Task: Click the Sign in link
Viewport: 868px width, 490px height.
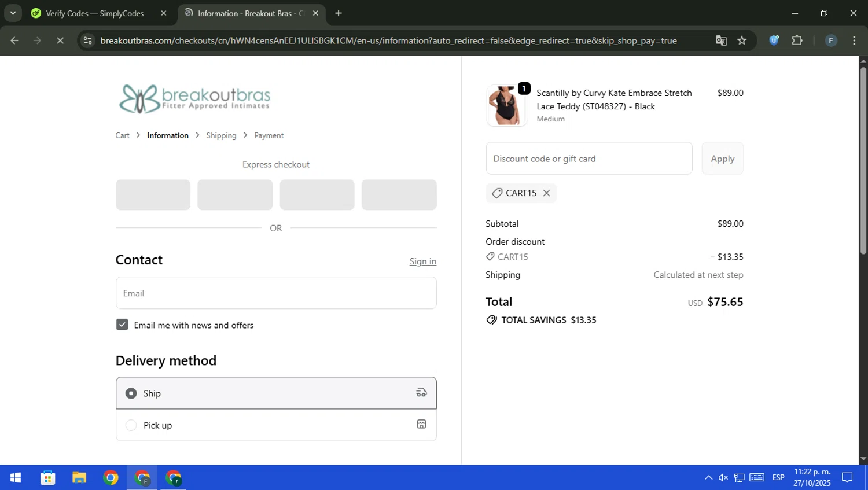Action: pos(423,261)
